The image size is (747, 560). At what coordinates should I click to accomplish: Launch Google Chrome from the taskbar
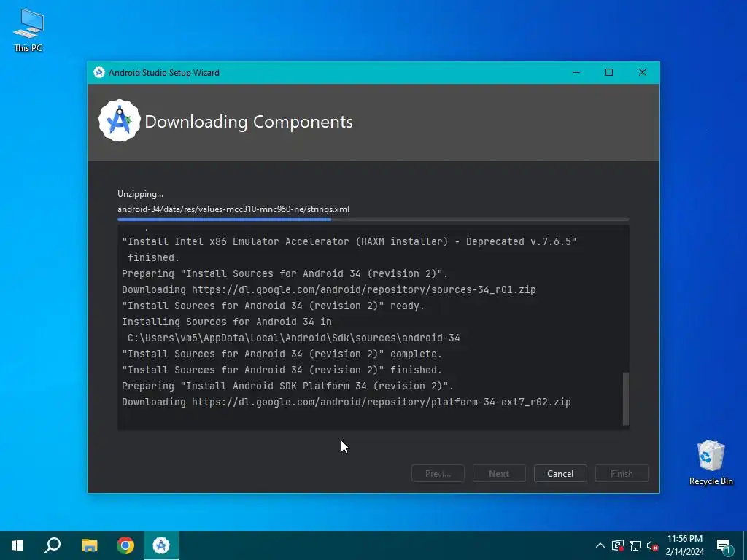125,545
